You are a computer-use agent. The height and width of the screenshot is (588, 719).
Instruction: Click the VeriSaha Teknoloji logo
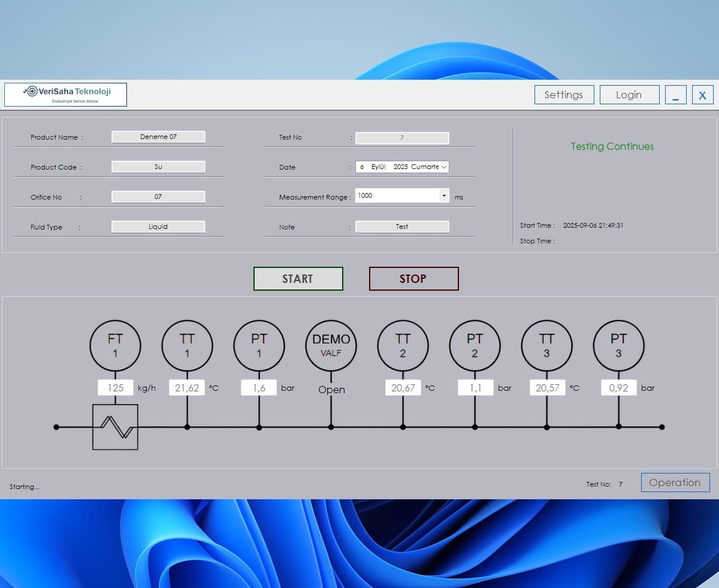[66, 95]
